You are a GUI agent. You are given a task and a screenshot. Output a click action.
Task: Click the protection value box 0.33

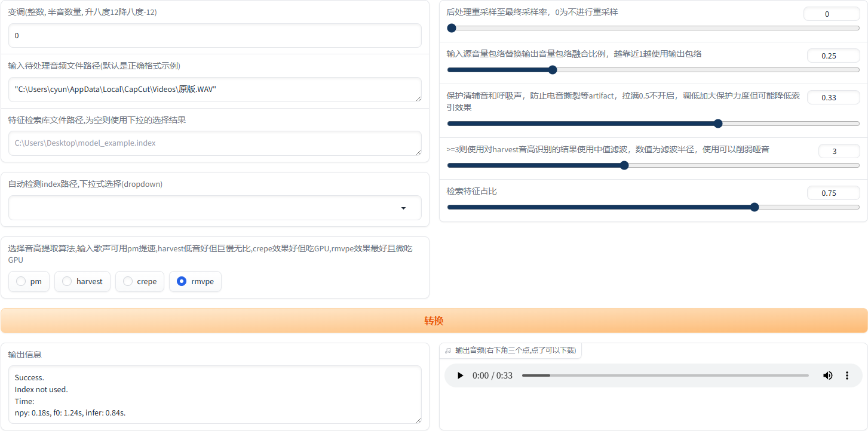pyautogui.click(x=833, y=97)
